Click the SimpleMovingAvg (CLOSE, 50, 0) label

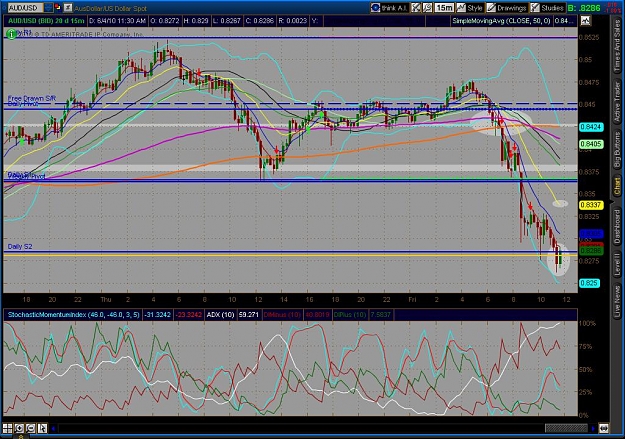501,21
